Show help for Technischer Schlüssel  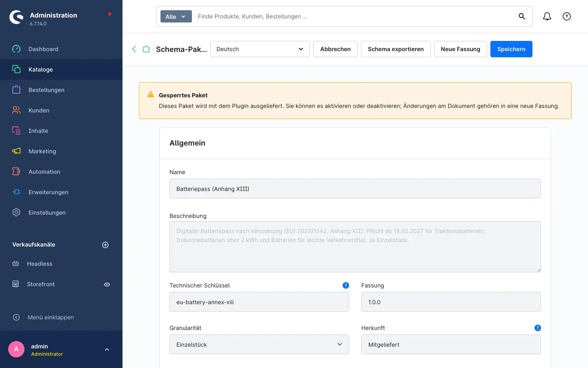346,285
